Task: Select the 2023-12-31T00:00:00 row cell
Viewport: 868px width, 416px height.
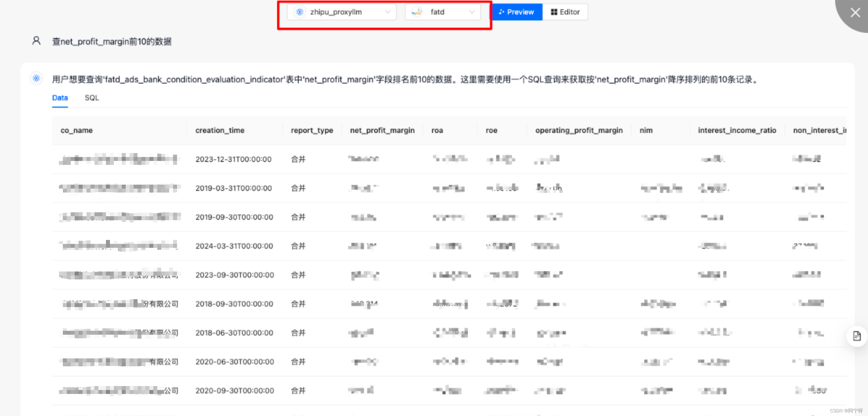Action: (233, 159)
